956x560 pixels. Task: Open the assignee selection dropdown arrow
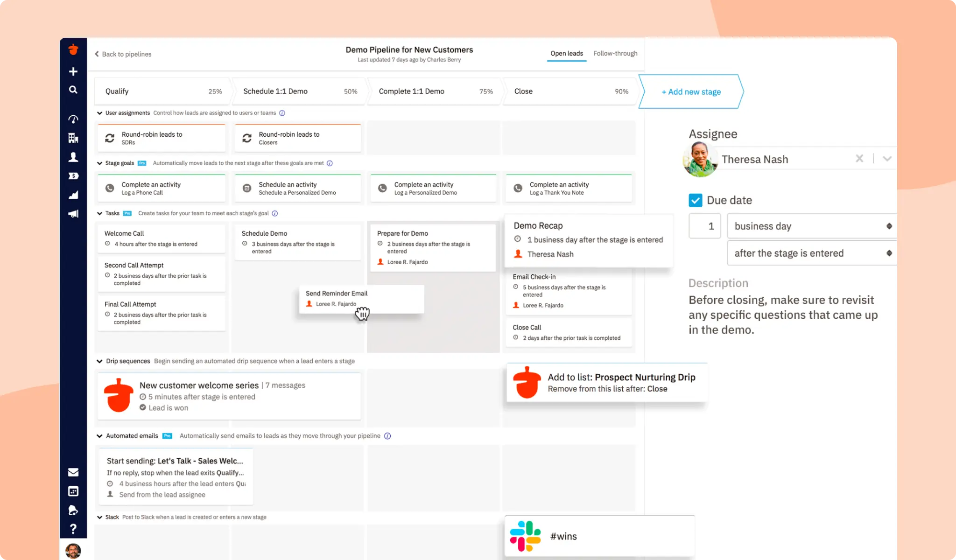[x=886, y=159]
